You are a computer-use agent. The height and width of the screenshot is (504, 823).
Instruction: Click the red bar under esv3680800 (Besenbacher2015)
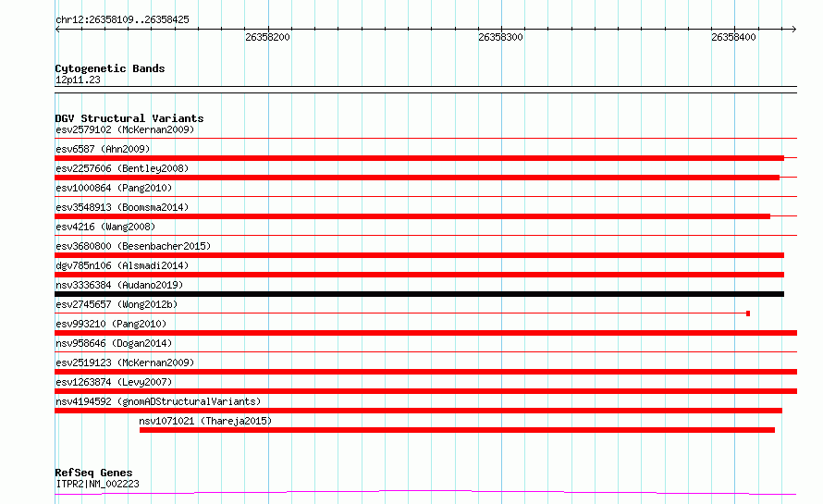pos(420,255)
